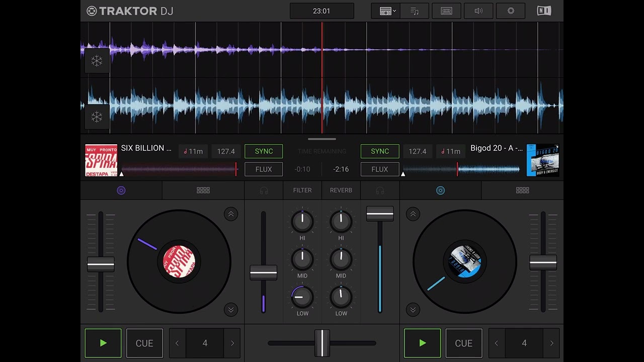The image size is (644, 362).
Task: Click the crossfader handle
Action: (x=322, y=343)
